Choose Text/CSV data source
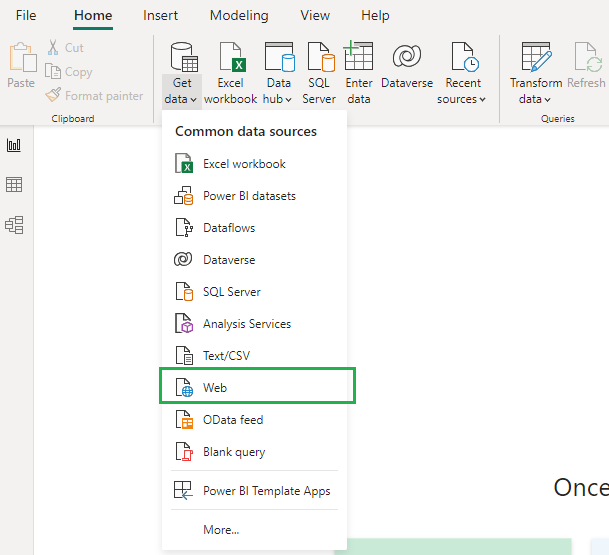 (x=254, y=355)
